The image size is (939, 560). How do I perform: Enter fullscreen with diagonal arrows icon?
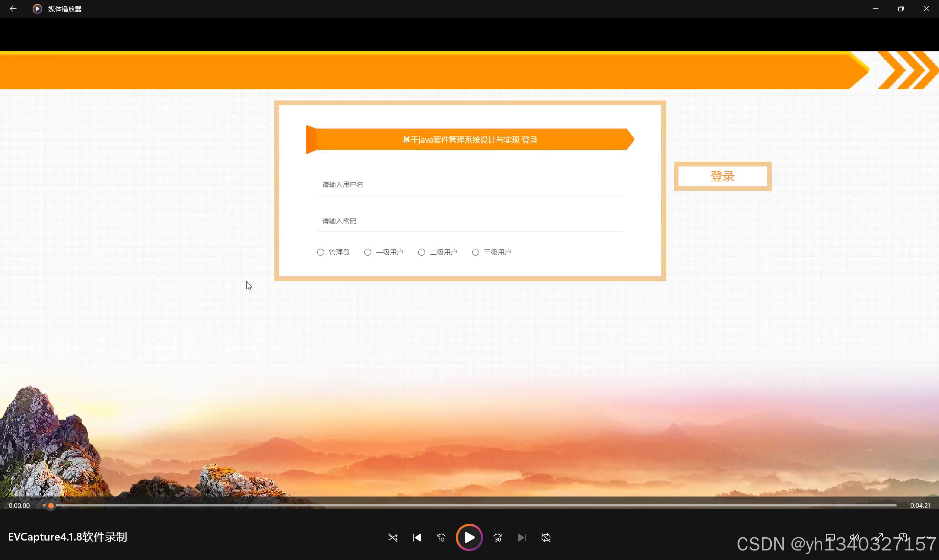(x=879, y=537)
